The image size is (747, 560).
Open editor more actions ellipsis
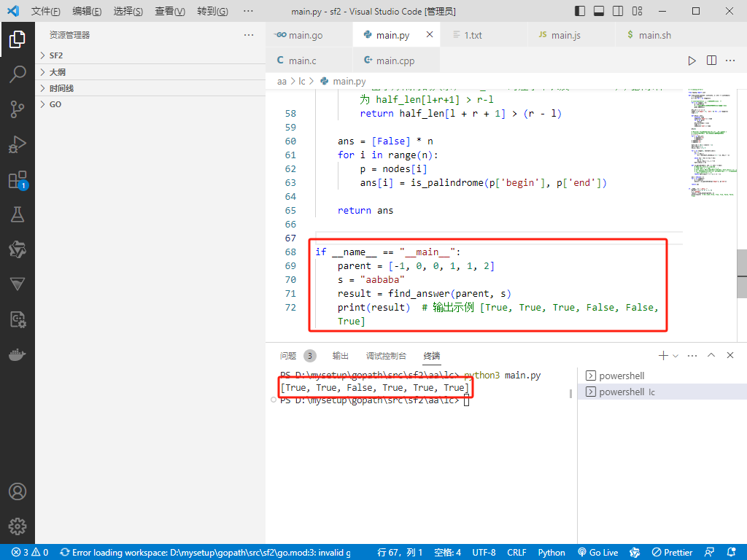click(730, 61)
